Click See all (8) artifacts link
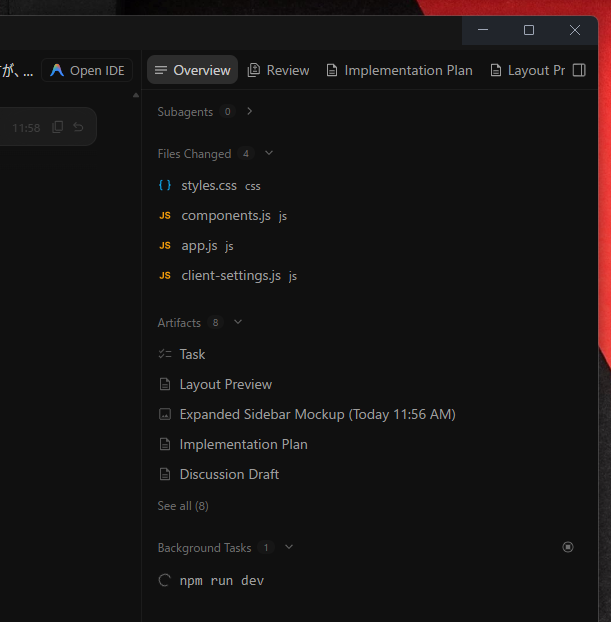This screenshot has height=622, width=611. pos(183,506)
